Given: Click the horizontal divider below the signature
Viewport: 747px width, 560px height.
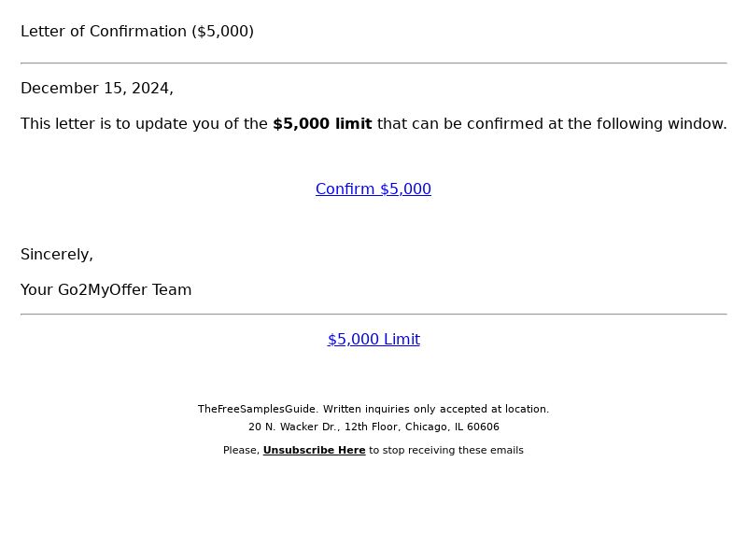Looking at the screenshot, I should pos(373,315).
